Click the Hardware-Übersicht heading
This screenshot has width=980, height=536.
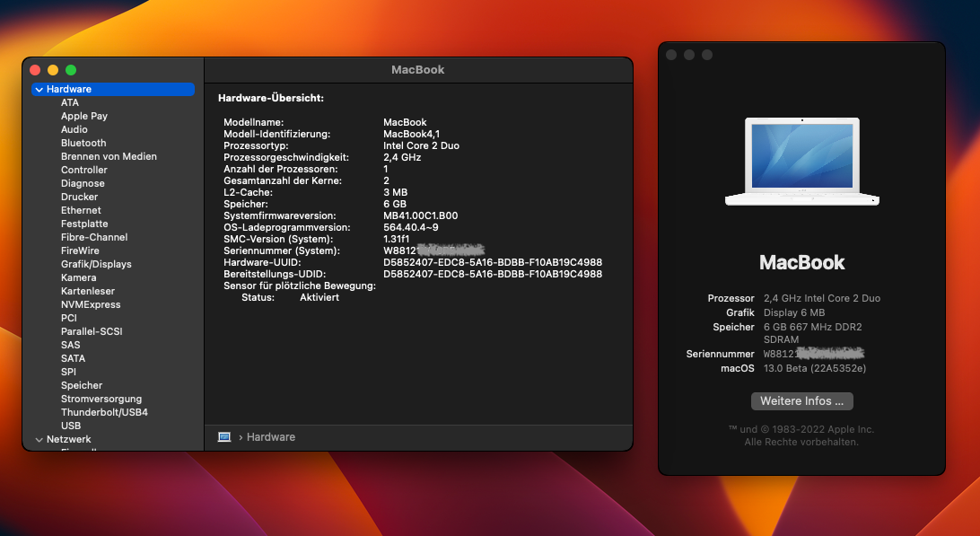click(x=271, y=98)
